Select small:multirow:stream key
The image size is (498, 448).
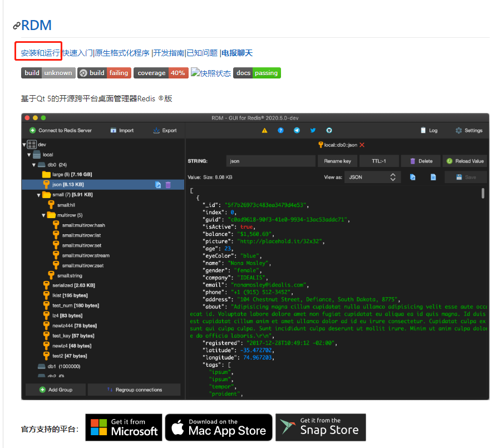pyautogui.click(x=81, y=255)
